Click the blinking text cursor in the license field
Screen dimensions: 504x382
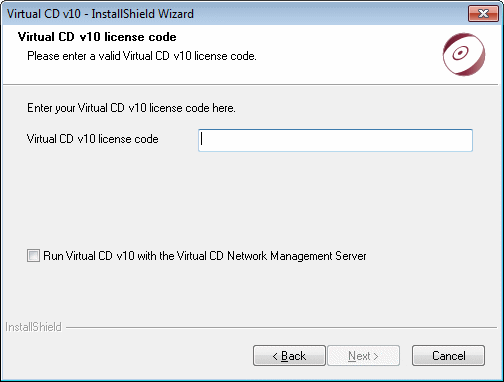201,139
